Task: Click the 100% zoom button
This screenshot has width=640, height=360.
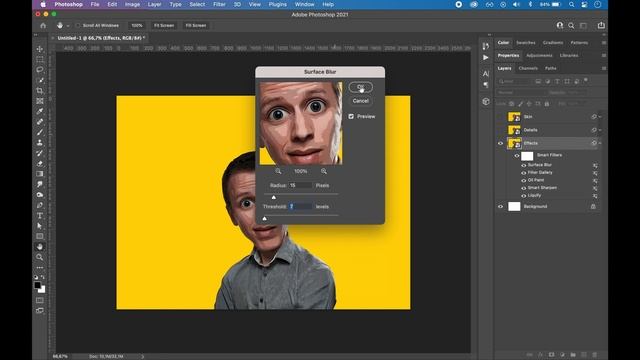Action: 137,25
